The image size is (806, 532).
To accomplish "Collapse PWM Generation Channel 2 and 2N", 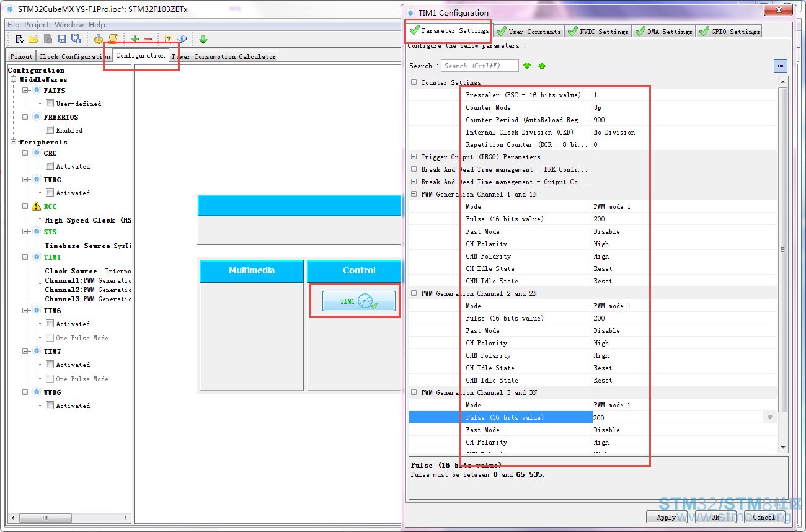I will [414, 293].
